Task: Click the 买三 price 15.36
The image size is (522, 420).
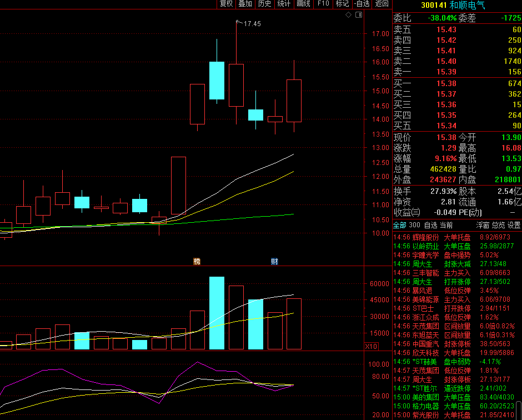Action: tap(446, 104)
